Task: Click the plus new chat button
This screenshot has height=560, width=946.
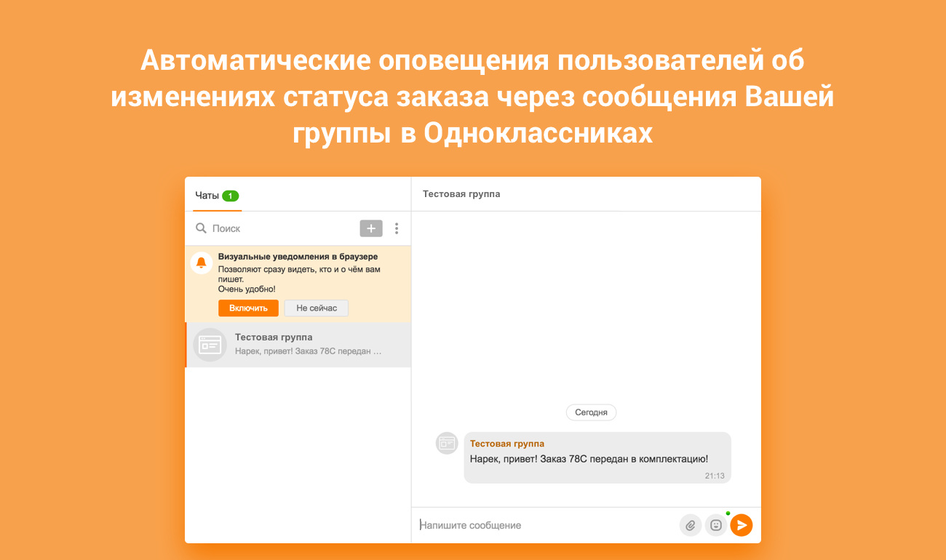Action: tap(371, 228)
